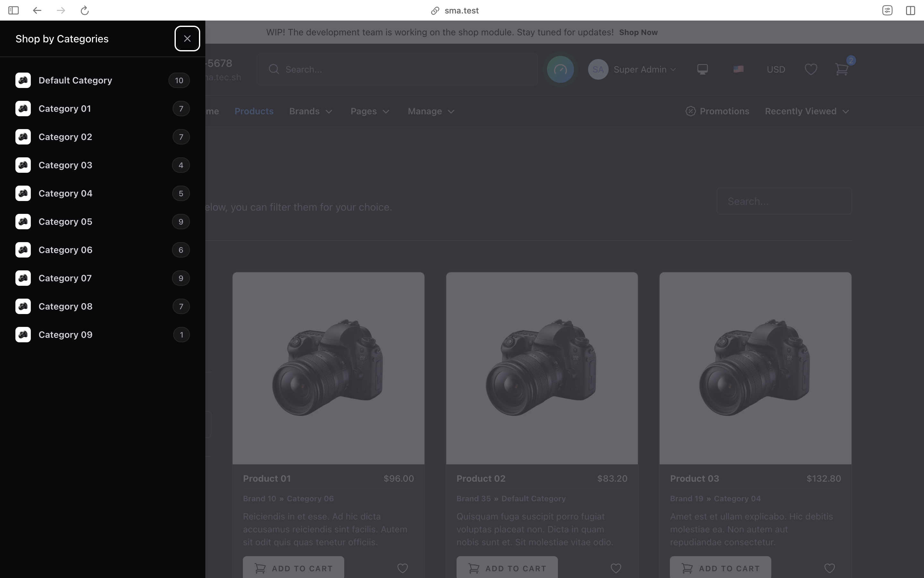Click the dashboard gauge icon
The width and height of the screenshot is (924, 578).
click(560, 69)
